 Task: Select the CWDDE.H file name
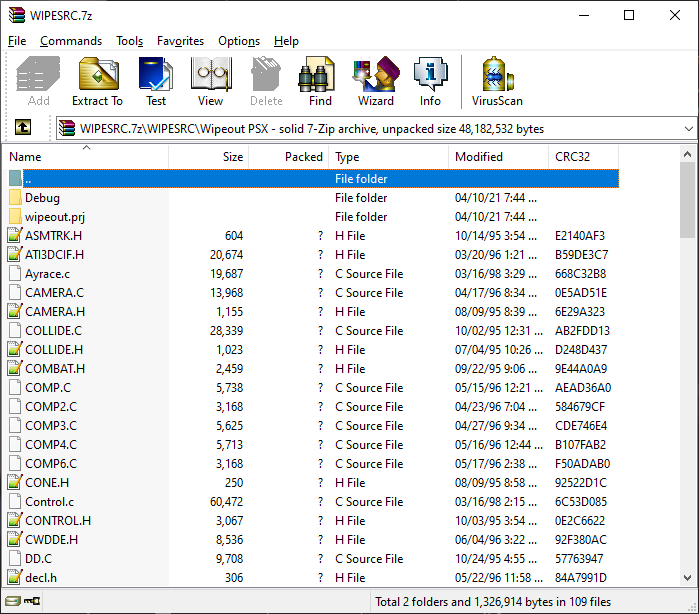click(51, 540)
